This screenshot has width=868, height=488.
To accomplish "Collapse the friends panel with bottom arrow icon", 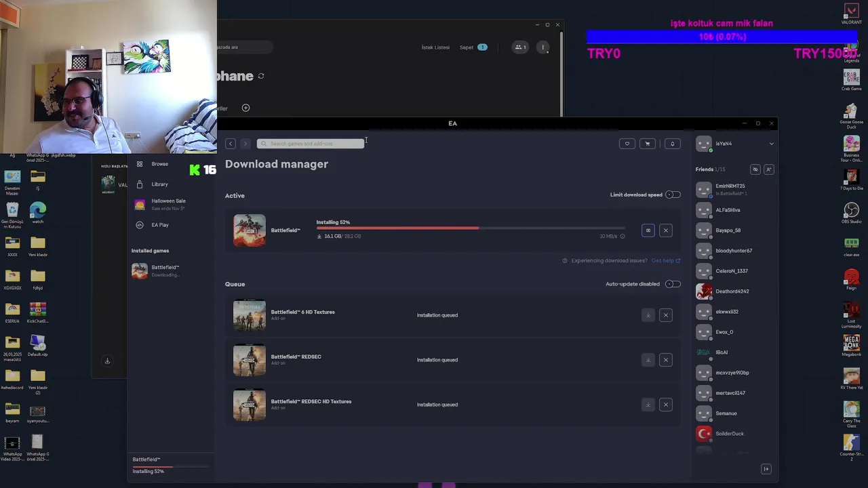I will (766, 469).
